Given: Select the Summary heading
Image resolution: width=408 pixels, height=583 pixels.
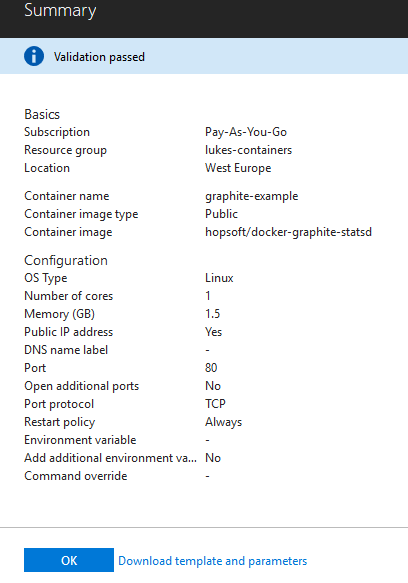Looking at the screenshot, I should coord(60,10).
